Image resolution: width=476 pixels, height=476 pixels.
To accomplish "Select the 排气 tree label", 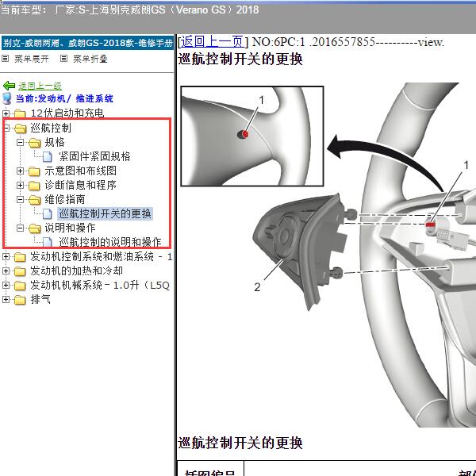I will coord(40,300).
